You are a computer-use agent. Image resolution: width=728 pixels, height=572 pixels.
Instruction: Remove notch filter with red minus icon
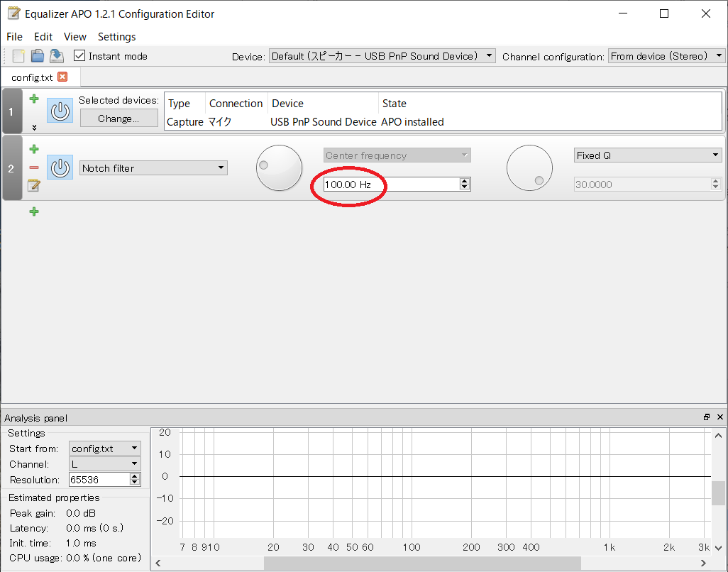[x=34, y=167]
